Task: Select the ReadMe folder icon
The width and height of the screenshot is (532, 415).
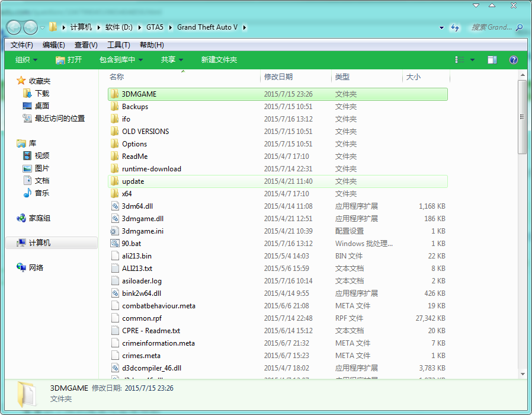Action: (115, 157)
